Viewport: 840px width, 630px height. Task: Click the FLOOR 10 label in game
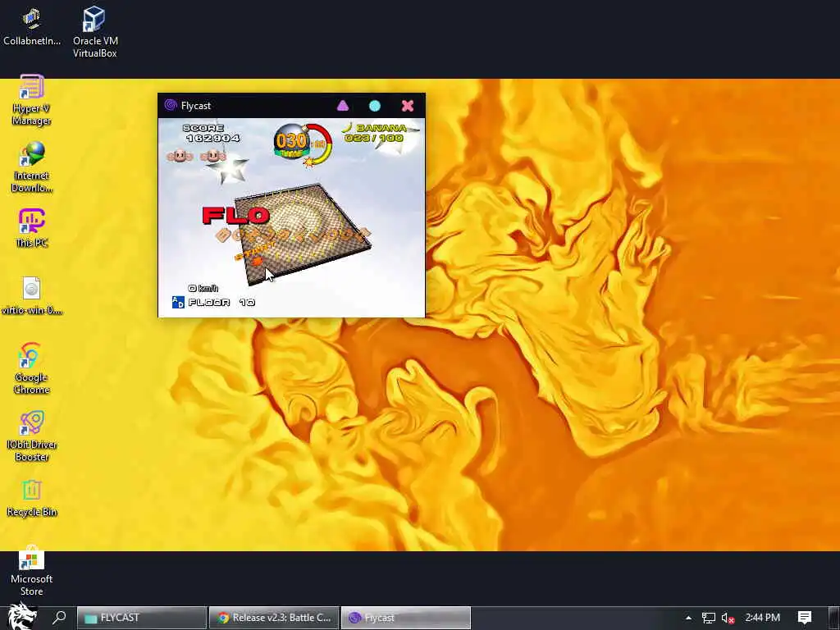(x=221, y=303)
